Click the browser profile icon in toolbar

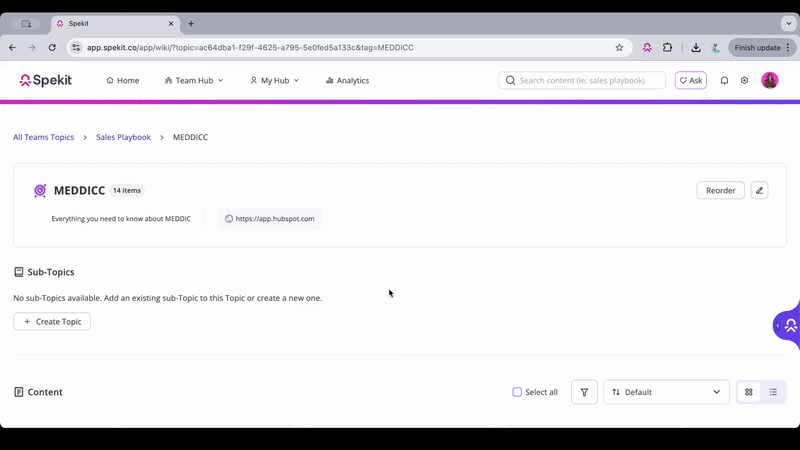tap(716, 47)
